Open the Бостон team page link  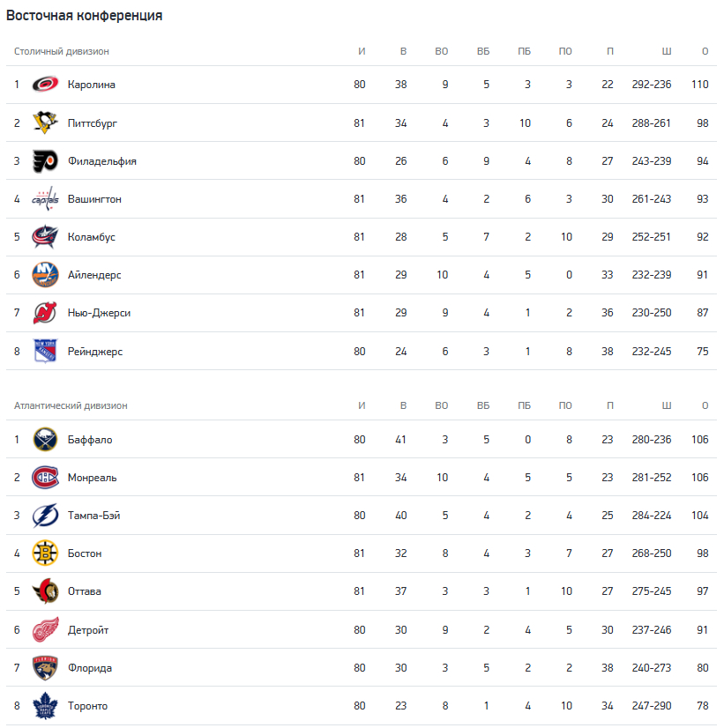[x=85, y=553]
